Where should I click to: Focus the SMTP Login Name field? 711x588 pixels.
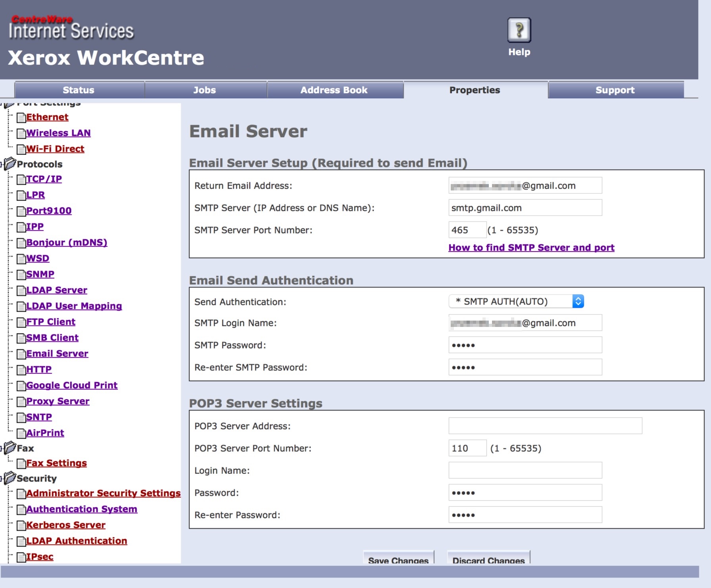525,323
